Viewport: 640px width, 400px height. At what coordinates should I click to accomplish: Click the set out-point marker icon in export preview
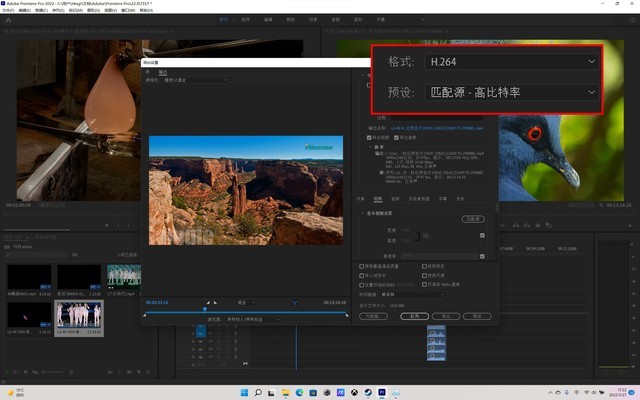[215, 302]
